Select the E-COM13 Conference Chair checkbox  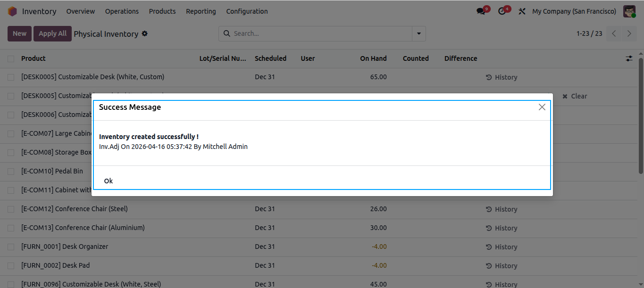[x=11, y=228]
